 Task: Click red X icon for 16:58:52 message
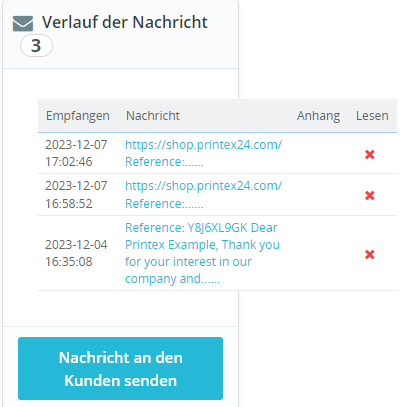tap(370, 195)
